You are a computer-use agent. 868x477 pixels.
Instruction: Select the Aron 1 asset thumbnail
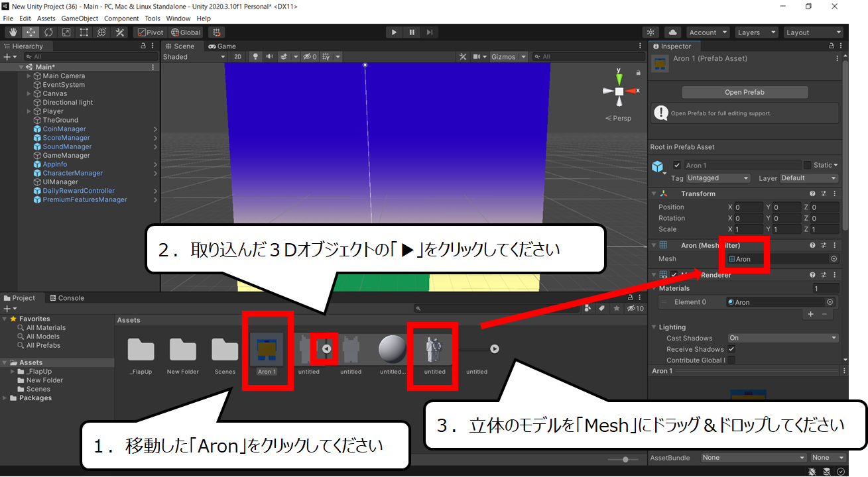pyautogui.click(x=267, y=349)
